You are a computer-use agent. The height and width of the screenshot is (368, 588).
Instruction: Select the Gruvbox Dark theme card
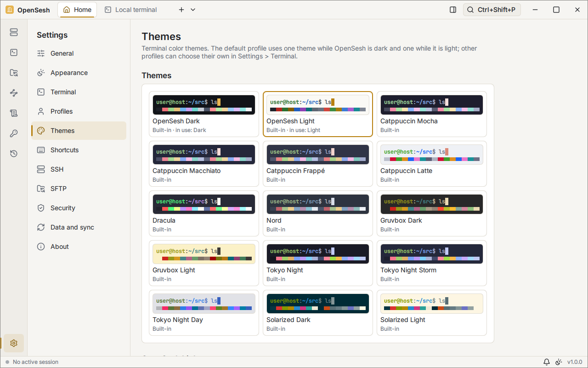click(432, 213)
